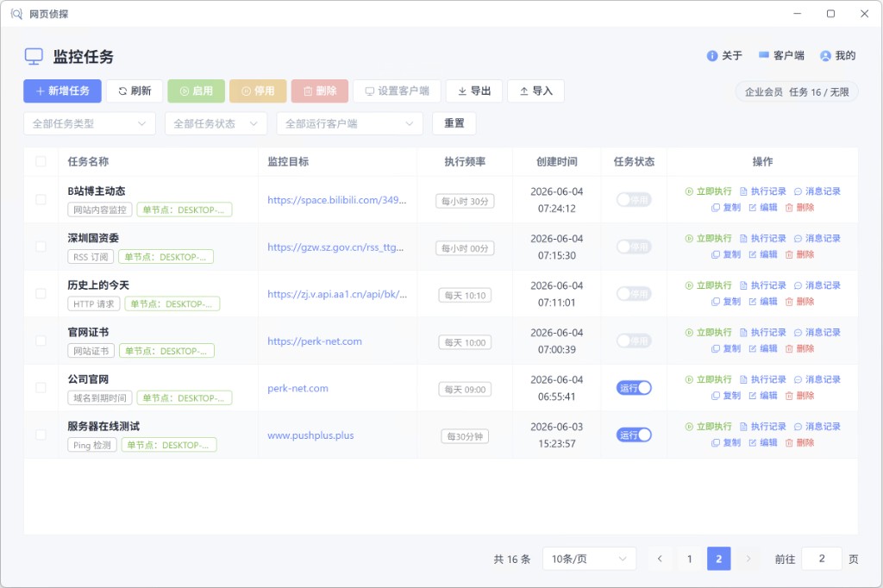Viewport: 883px width, 588px height.
Task: Refresh the task list with 刷新
Action: pyautogui.click(x=135, y=91)
